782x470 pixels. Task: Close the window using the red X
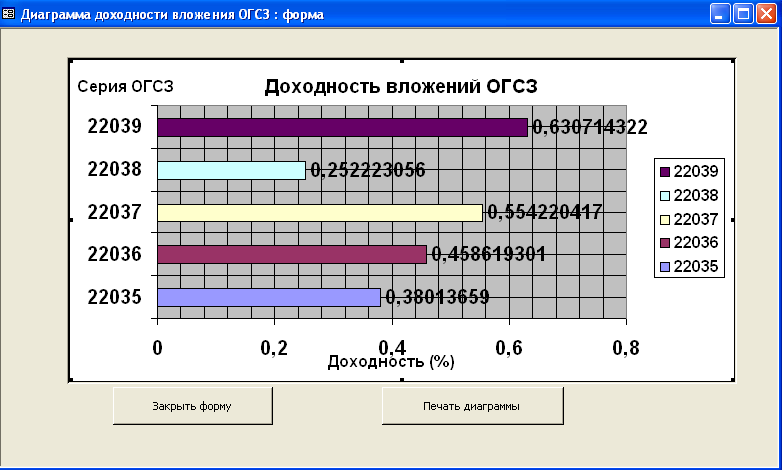tap(766, 15)
